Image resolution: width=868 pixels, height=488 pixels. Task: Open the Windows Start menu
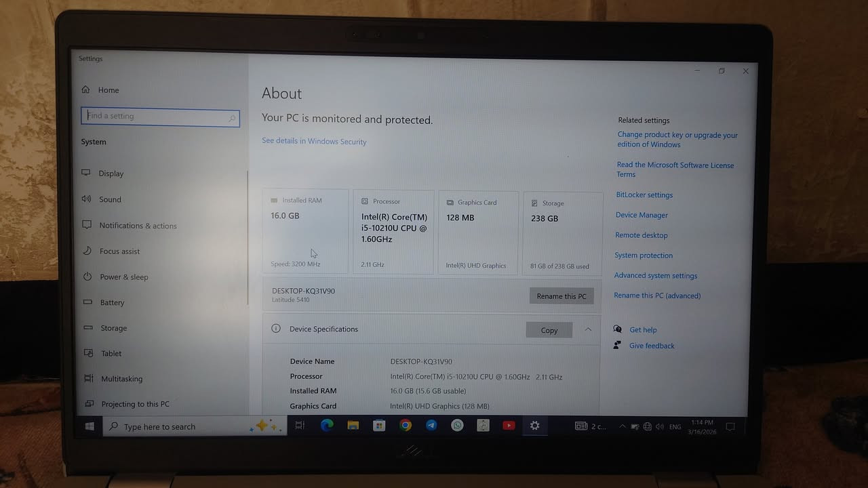click(89, 426)
